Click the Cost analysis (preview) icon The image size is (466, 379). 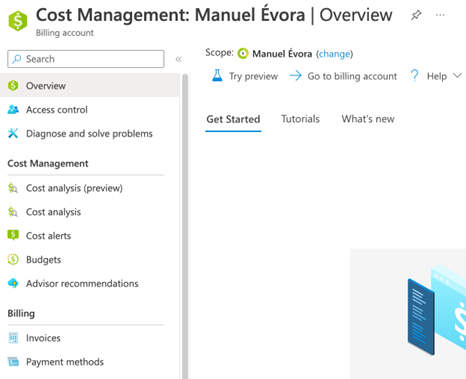[13, 188]
